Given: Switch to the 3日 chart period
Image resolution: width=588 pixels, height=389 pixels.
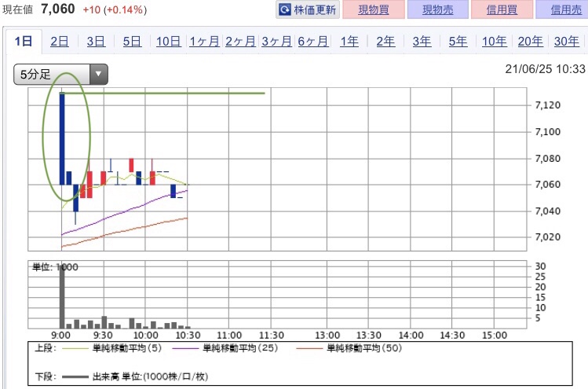Looking at the screenshot, I should 96,41.
